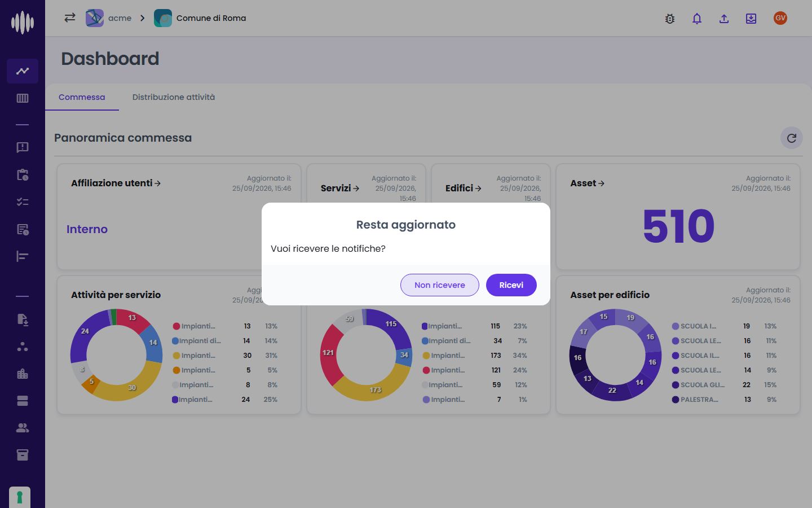Viewport: 812px width, 508px height.
Task: Open the message alert icon in sidebar
Action: 23,147
